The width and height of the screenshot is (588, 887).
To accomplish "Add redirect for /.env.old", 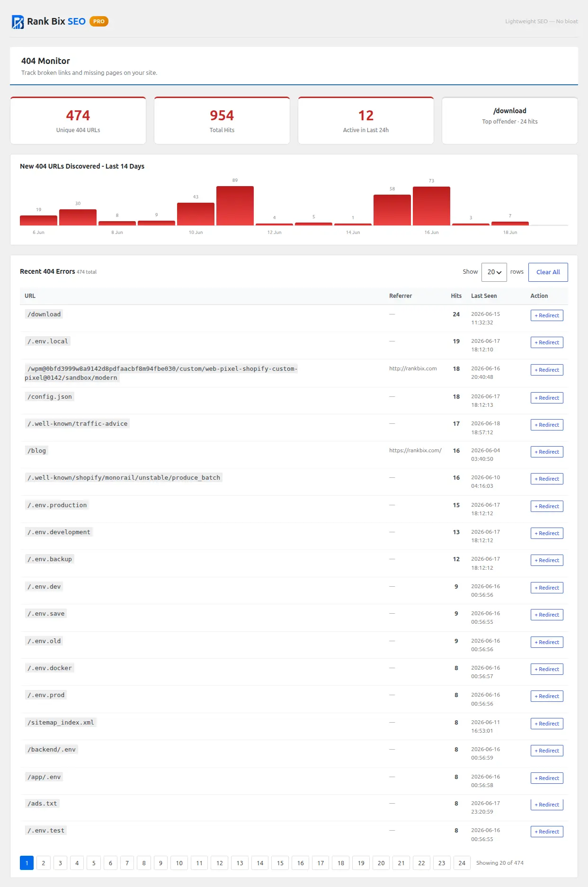I will (x=547, y=642).
